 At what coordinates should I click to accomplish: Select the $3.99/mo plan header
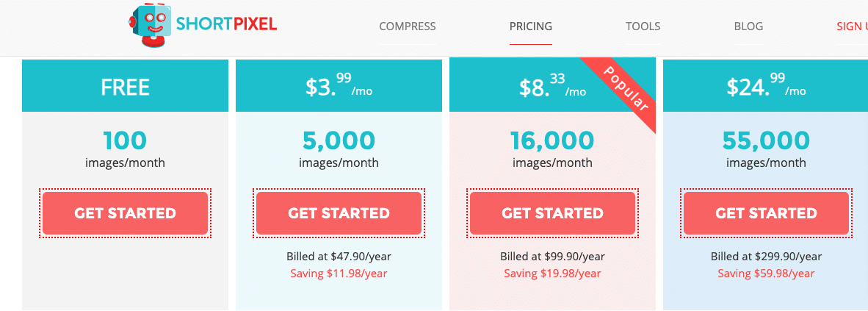pyautogui.click(x=339, y=86)
